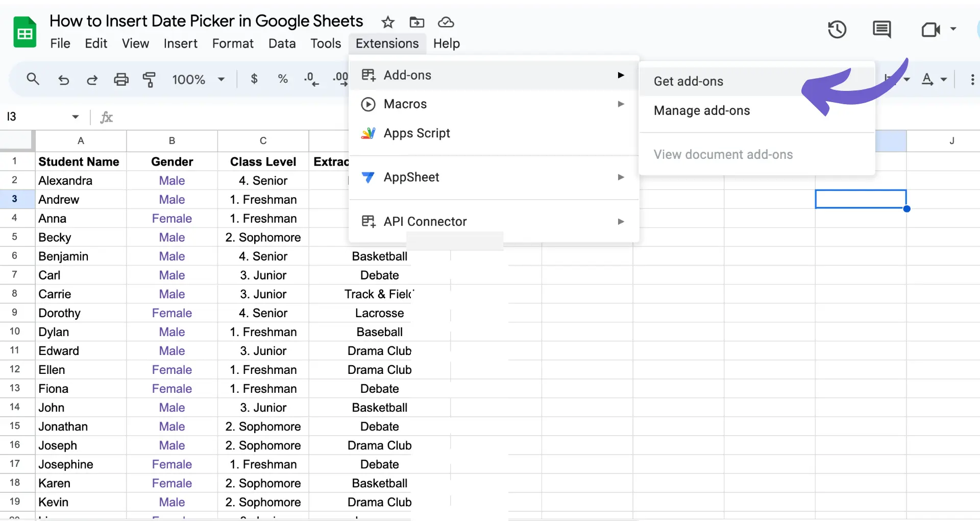
Task: Expand the API Connector submenu
Action: point(494,222)
